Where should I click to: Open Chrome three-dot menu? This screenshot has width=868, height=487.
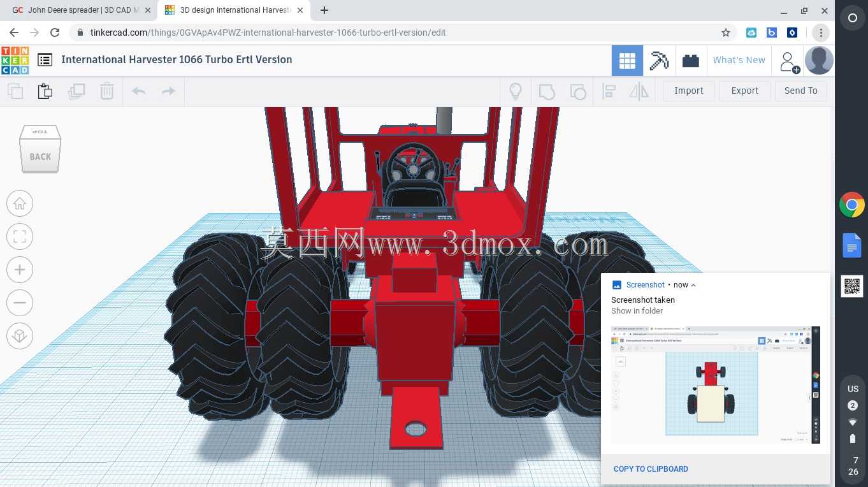(821, 33)
